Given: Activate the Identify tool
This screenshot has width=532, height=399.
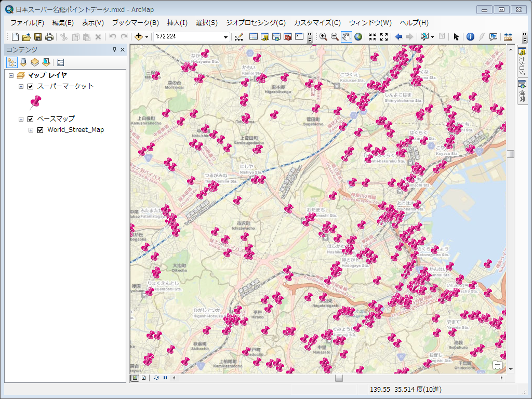Looking at the screenshot, I should coord(470,37).
